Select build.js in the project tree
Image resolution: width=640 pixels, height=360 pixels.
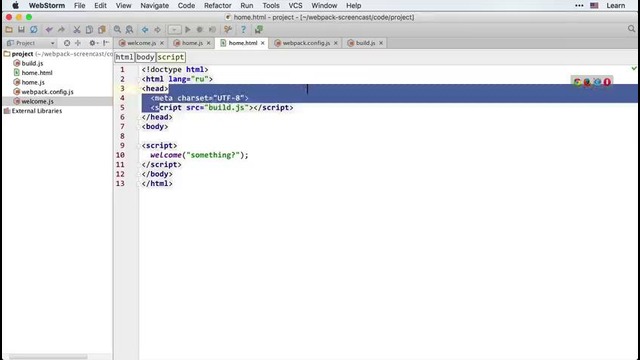click(32, 63)
